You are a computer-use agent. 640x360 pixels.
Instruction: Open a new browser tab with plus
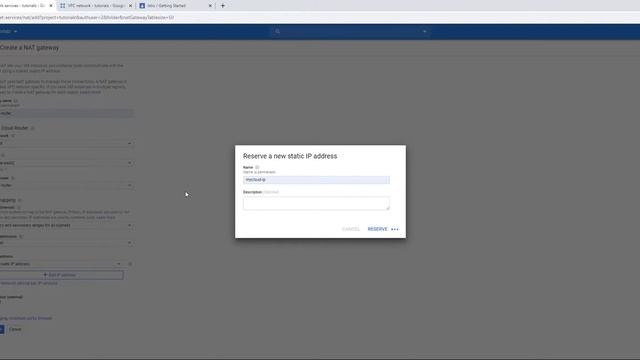point(223,6)
